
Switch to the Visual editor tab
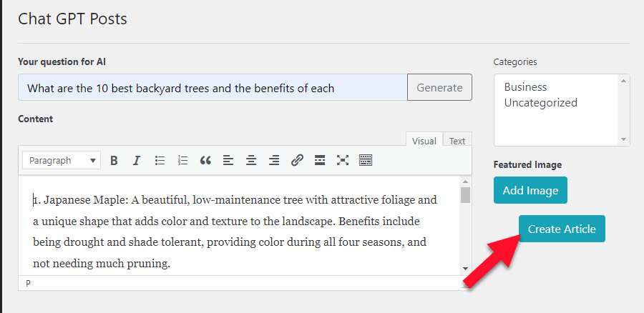pos(424,141)
